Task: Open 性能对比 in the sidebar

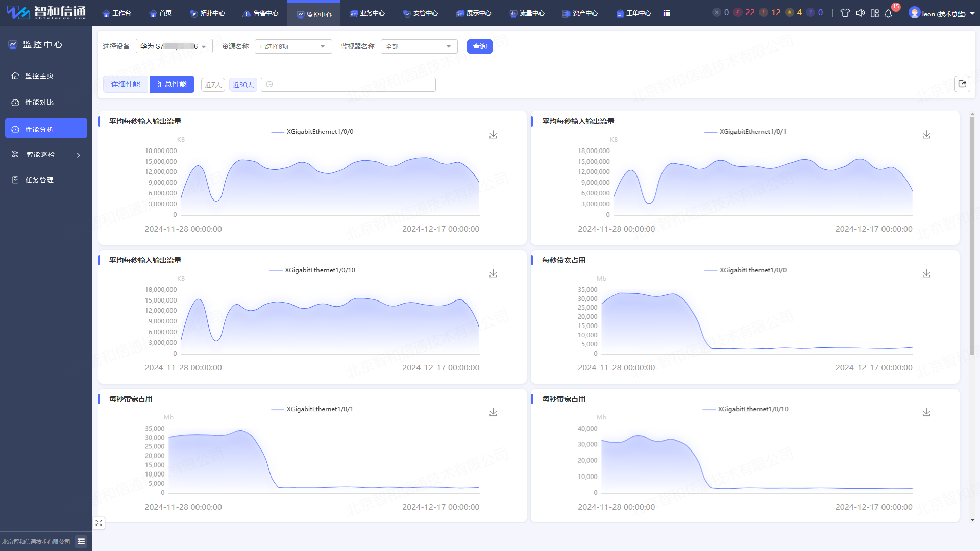Action: [46, 103]
